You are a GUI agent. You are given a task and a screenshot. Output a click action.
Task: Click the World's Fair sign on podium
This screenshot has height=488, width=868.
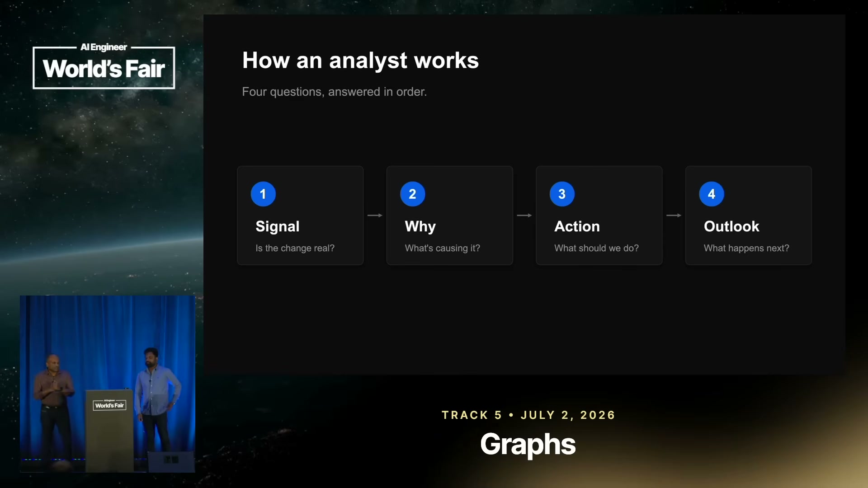coord(109,405)
